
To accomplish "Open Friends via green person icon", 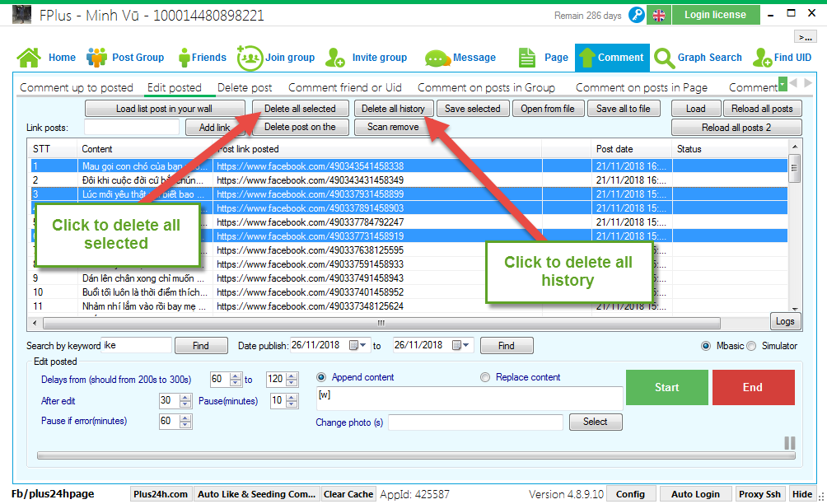I will pos(184,58).
